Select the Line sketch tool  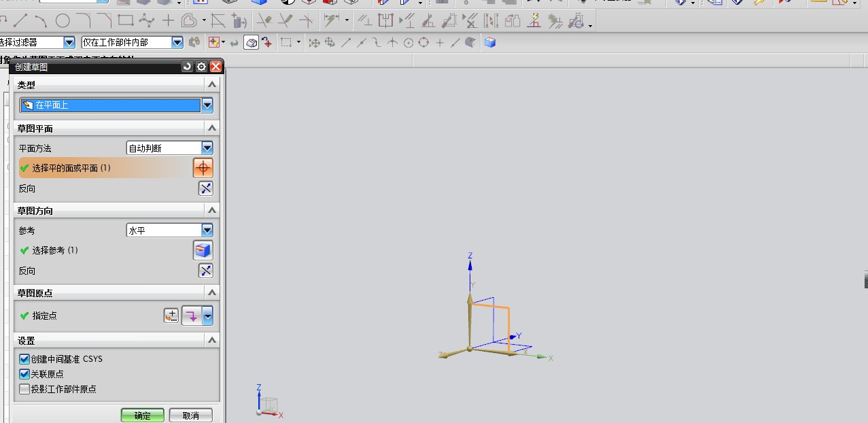point(20,20)
